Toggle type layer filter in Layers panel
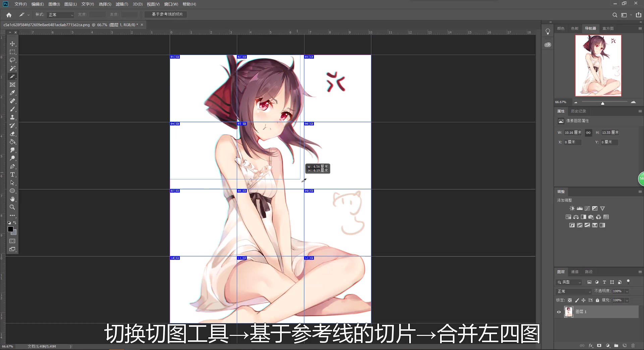Viewport: 644px width, 350px height. tap(604, 282)
